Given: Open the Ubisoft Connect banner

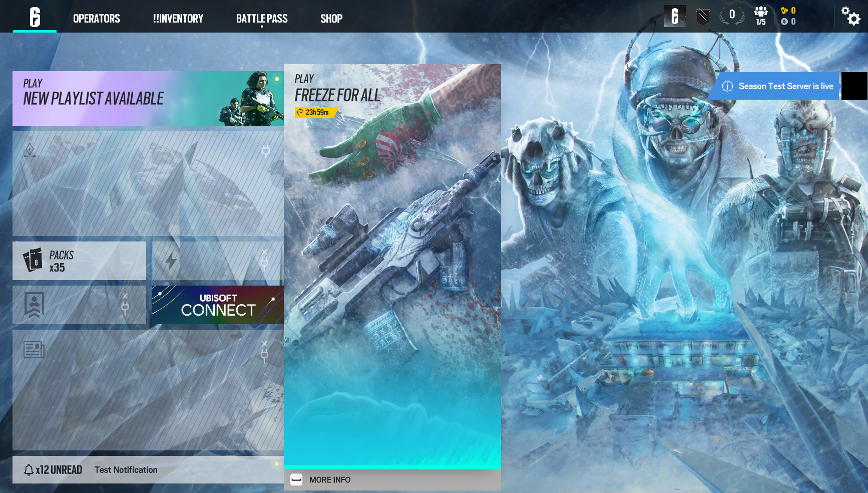Looking at the screenshot, I should pos(218,305).
